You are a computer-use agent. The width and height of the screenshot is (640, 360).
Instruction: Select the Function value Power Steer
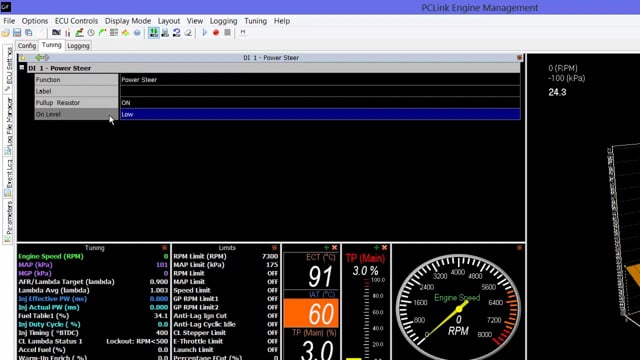(x=320, y=80)
